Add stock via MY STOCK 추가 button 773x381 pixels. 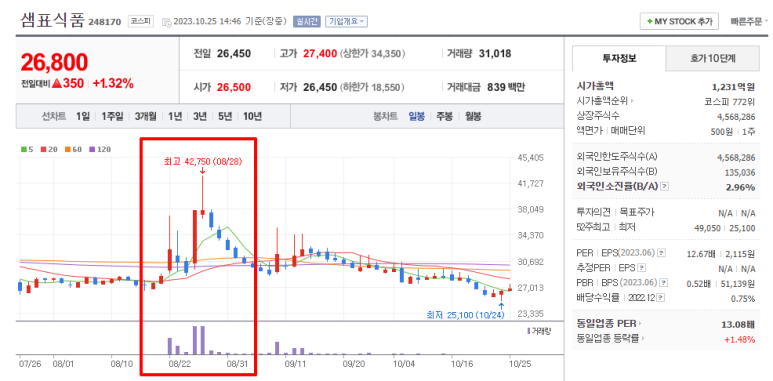click(x=679, y=21)
